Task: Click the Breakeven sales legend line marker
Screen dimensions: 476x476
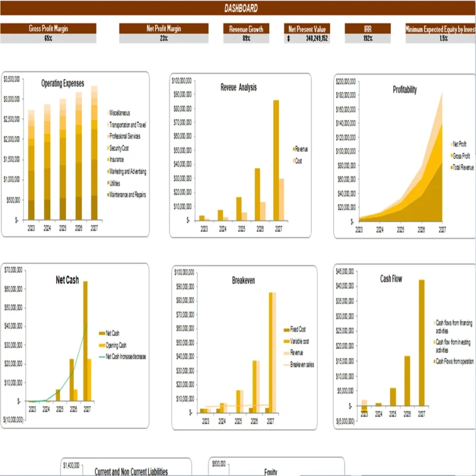Action: click(x=286, y=364)
